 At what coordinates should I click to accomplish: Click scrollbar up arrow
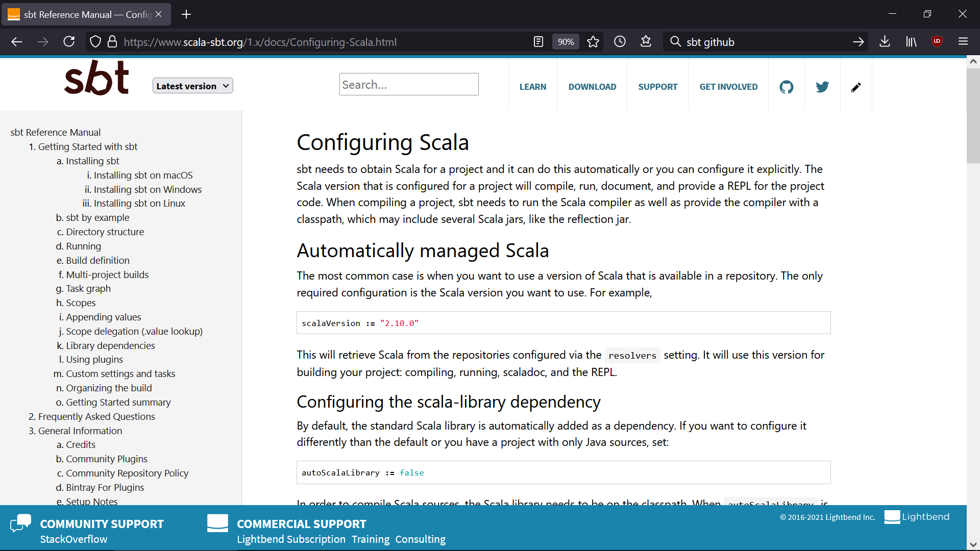[x=973, y=61]
